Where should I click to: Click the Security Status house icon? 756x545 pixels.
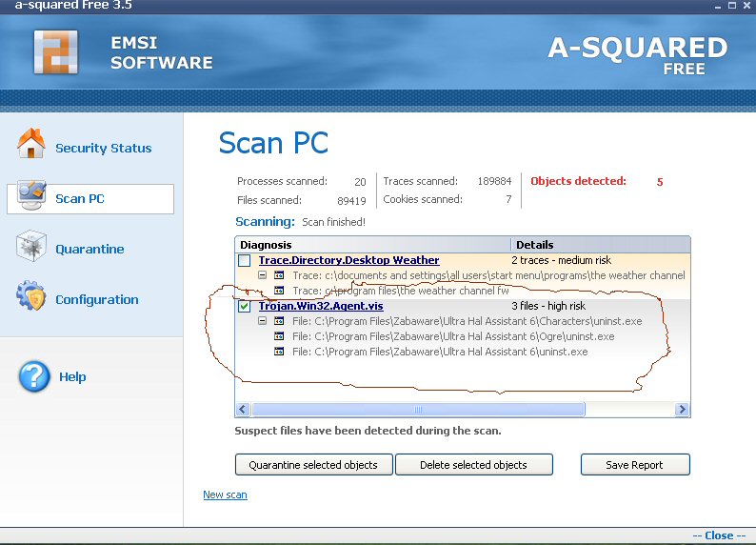(30, 145)
